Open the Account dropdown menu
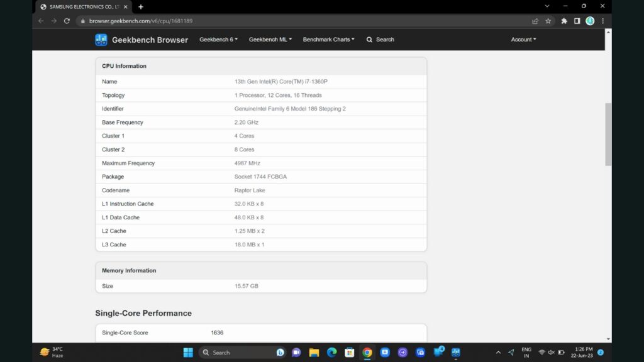Screen dimensions: 644x362 click(x=523, y=40)
